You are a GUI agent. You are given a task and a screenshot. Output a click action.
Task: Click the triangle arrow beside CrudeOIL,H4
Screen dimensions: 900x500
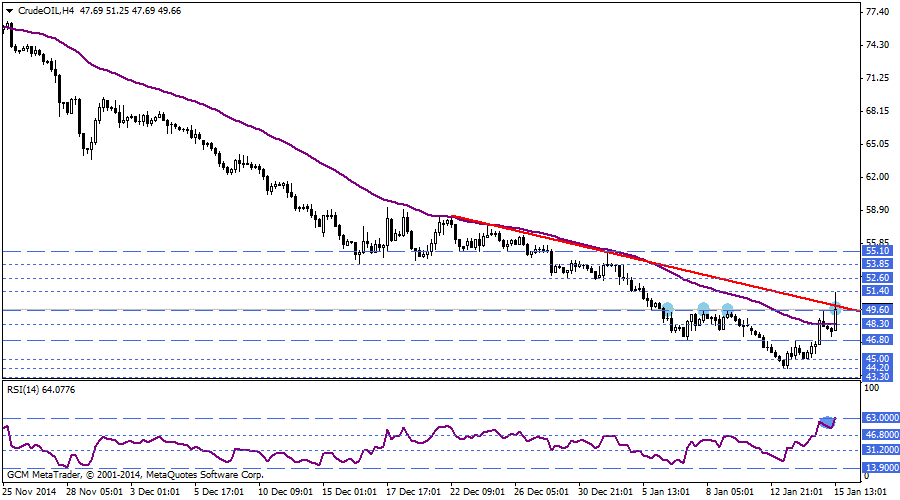click(9, 11)
